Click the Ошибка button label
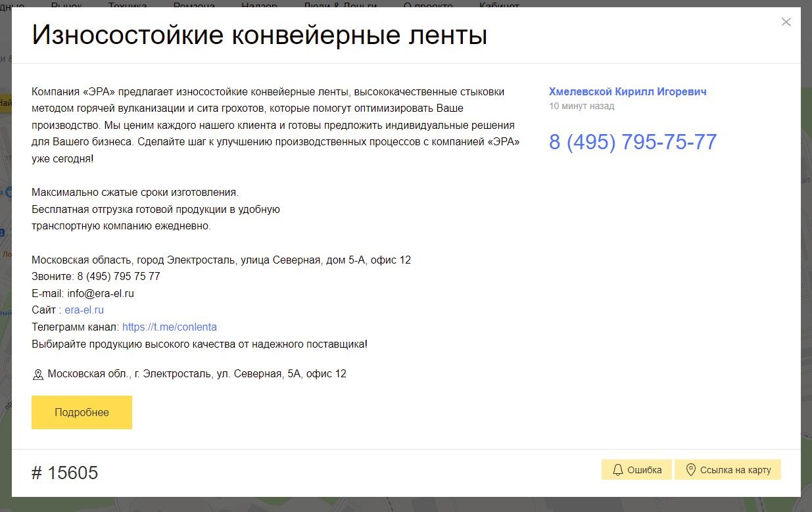812x512 pixels. pos(644,470)
